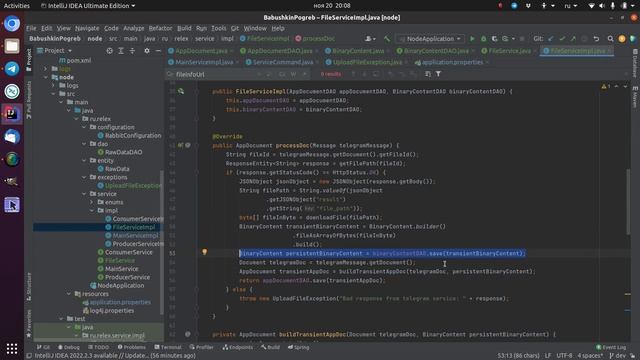Open the Refactor menu

pos(160,28)
